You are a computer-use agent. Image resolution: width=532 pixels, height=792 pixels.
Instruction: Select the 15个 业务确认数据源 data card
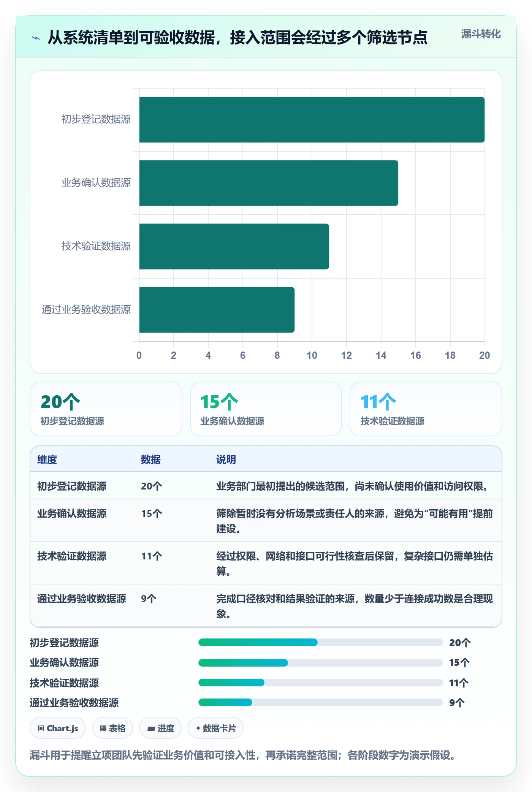click(x=266, y=409)
